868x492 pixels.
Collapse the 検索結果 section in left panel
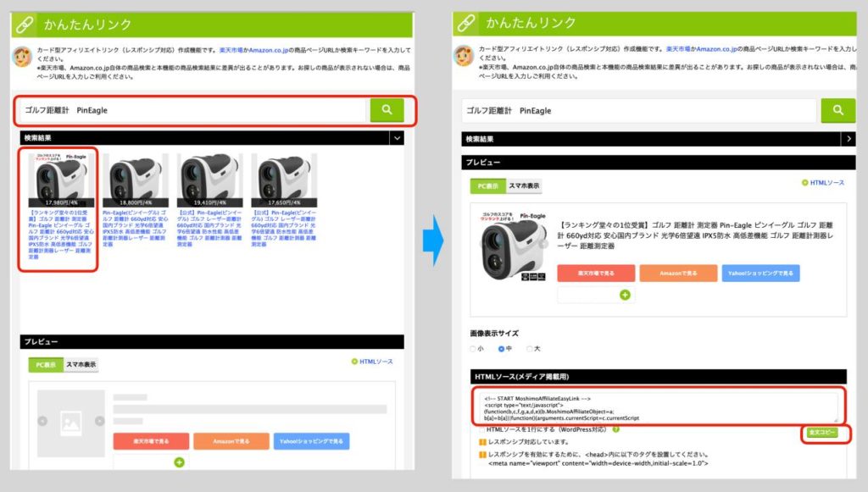pos(397,138)
